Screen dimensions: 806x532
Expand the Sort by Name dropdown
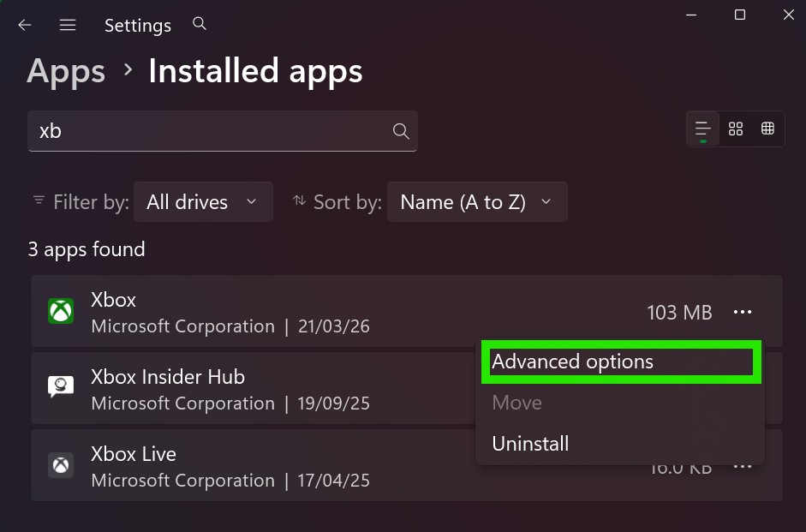476,202
